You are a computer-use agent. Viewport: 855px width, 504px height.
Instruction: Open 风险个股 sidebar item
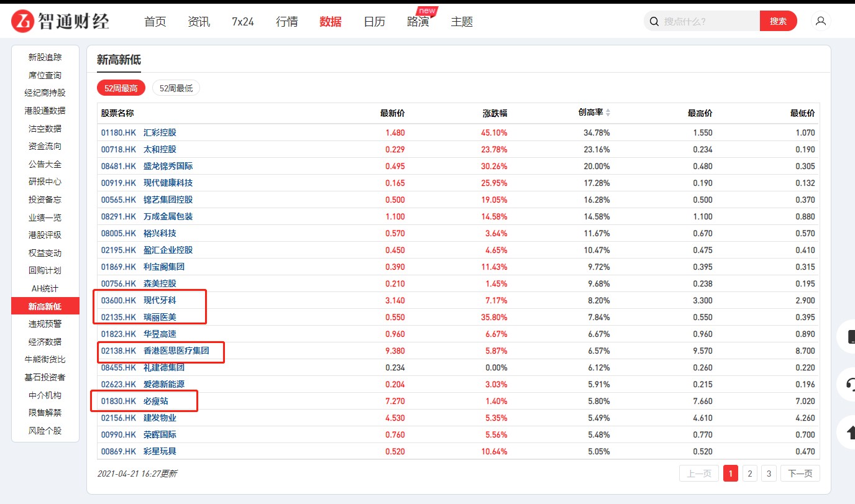45,431
